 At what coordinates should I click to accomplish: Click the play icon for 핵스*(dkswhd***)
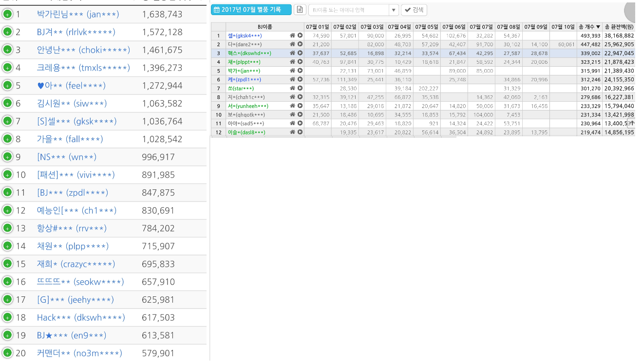pyautogui.click(x=300, y=53)
